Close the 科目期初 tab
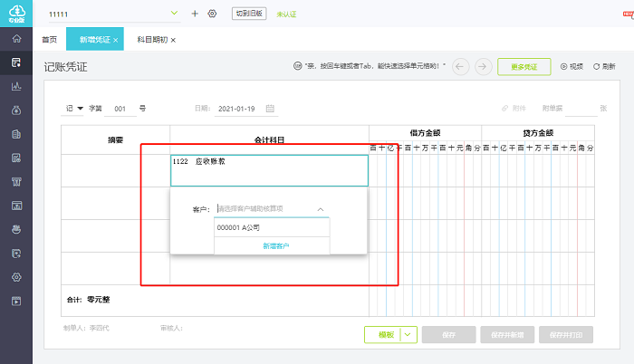 (x=173, y=40)
